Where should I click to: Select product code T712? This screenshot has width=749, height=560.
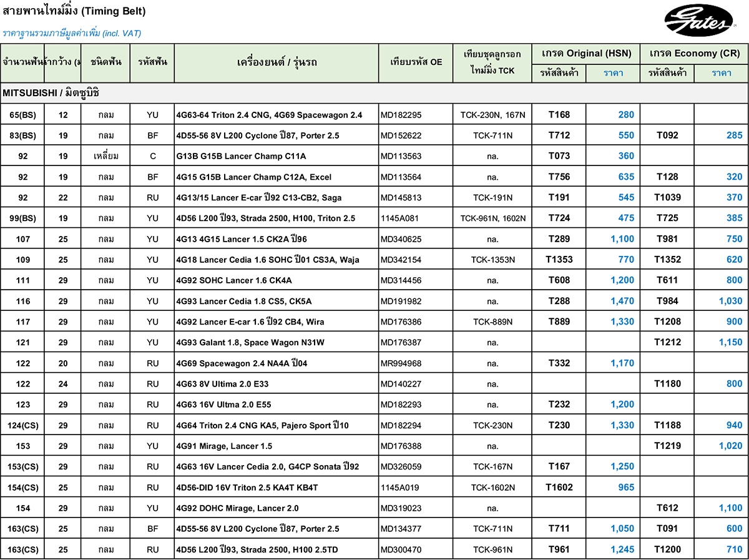pos(559,135)
